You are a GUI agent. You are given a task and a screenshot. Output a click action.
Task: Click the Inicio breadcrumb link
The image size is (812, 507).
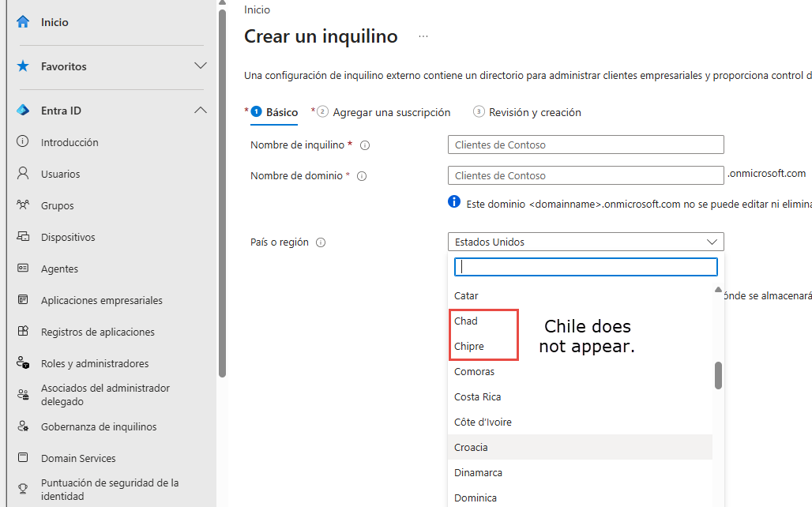point(257,9)
